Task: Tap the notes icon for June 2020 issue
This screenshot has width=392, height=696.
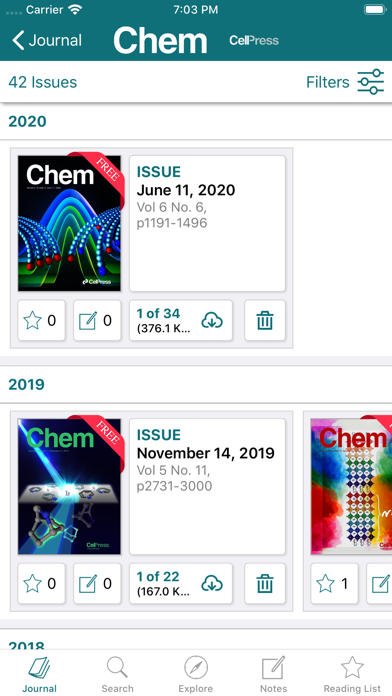Action: (97, 320)
